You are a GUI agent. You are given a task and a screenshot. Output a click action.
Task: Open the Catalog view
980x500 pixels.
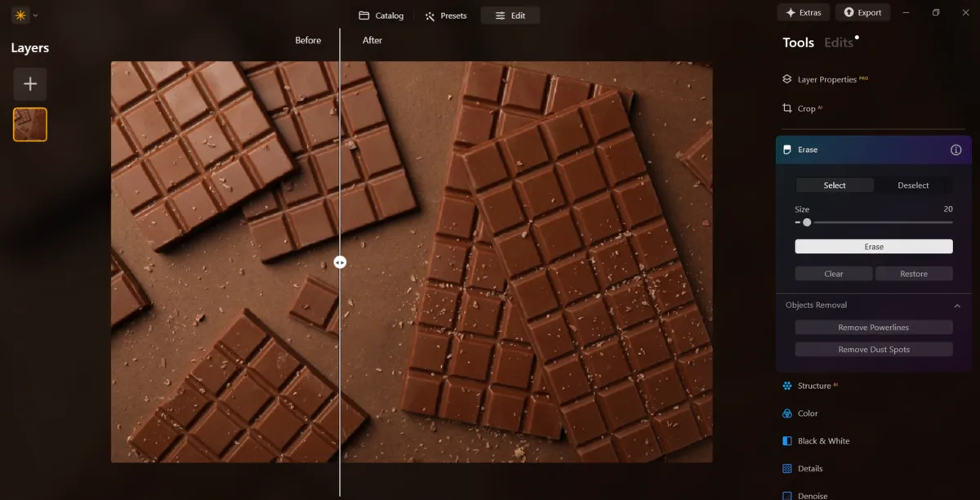381,15
